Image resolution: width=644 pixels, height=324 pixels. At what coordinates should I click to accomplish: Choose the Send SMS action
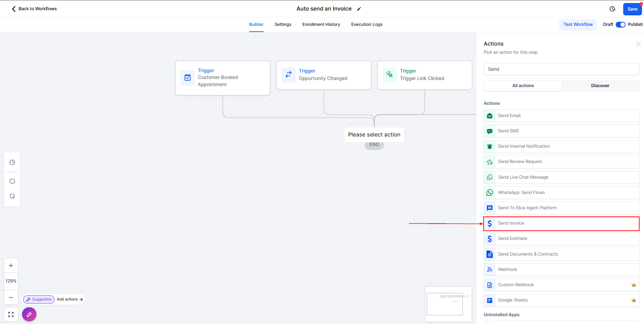(x=561, y=131)
